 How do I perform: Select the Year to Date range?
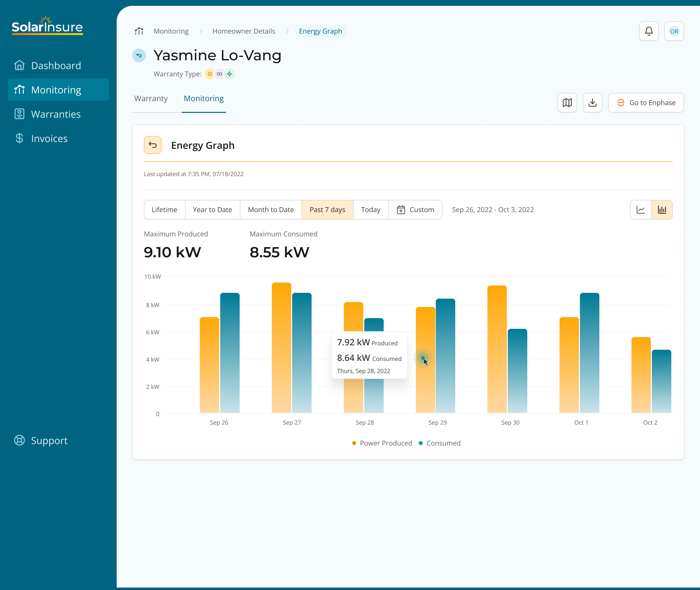pos(212,210)
